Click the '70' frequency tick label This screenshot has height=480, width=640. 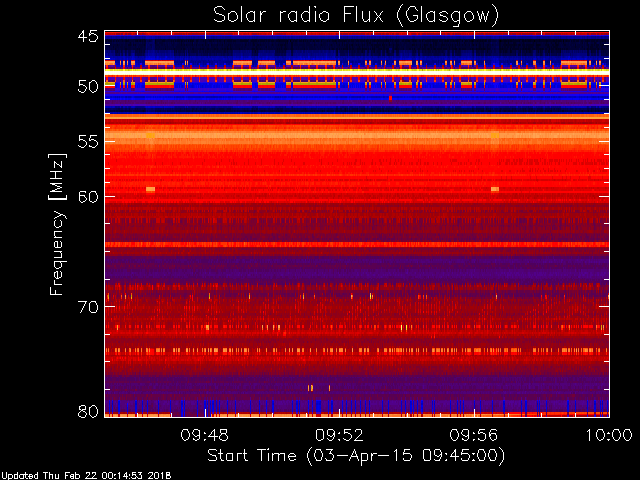coord(88,307)
